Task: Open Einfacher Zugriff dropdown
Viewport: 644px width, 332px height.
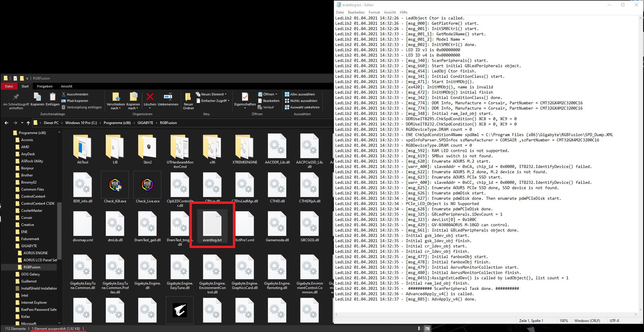Action: [x=213, y=101]
